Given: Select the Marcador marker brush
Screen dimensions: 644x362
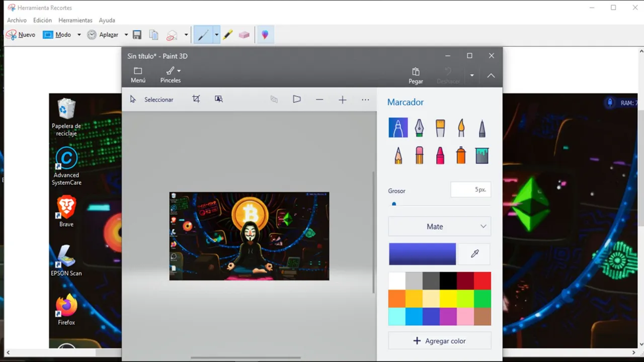Looking at the screenshot, I should click(398, 128).
